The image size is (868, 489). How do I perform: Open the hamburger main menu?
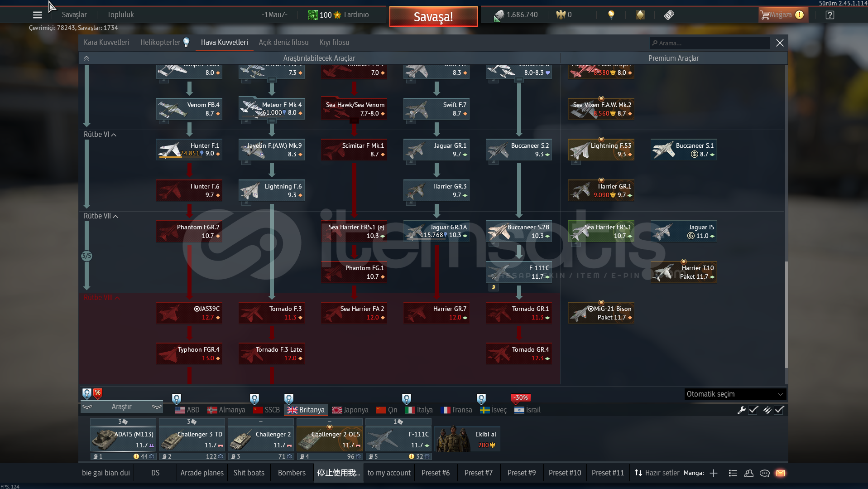(38, 15)
